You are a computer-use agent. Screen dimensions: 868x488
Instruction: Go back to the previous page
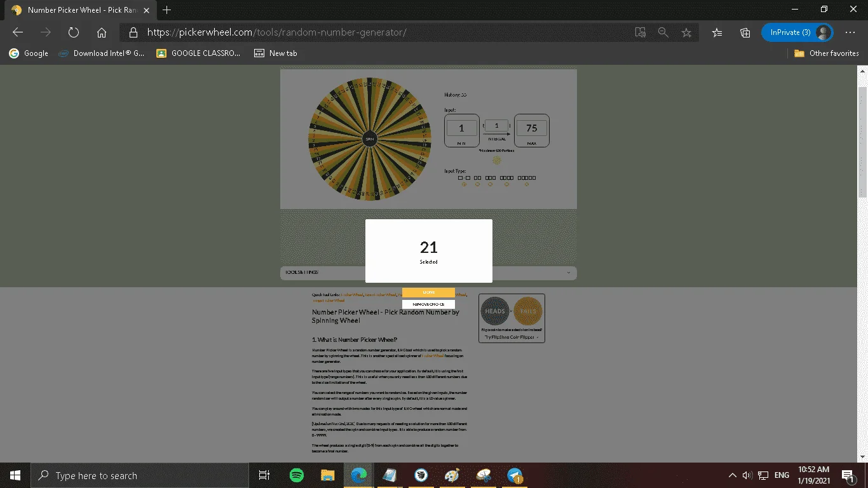click(18, 32)
